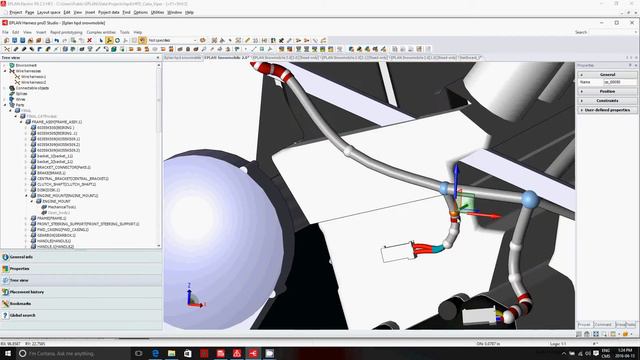640x360 pixels.
Task: Open the Complex entities menu
Action: 101,32
